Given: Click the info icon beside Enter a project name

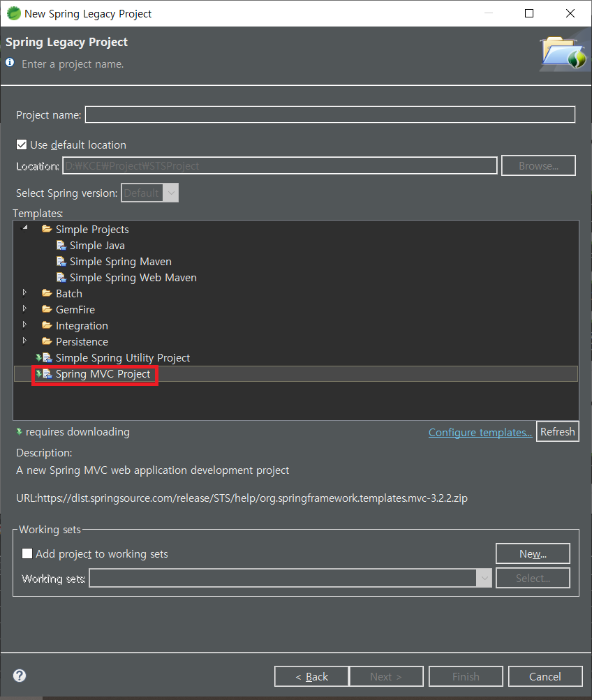Looking at the screenshot, I should tap(10, 63).
